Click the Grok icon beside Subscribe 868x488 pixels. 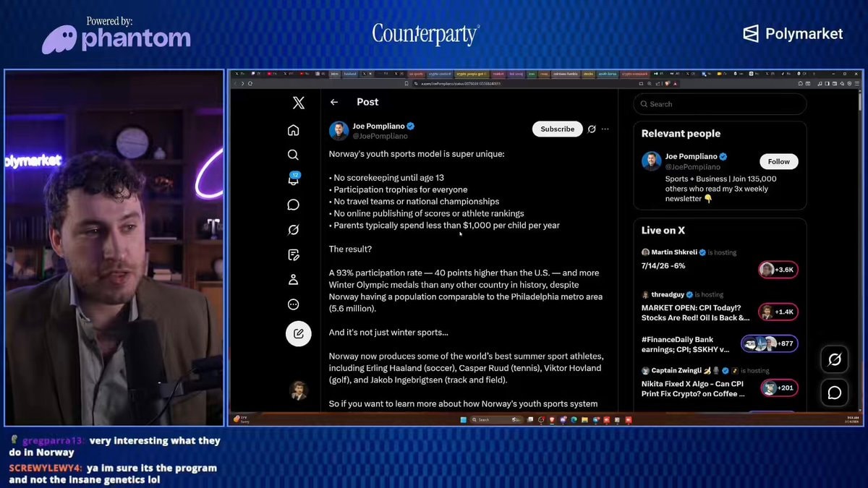[x=592, y=129]
